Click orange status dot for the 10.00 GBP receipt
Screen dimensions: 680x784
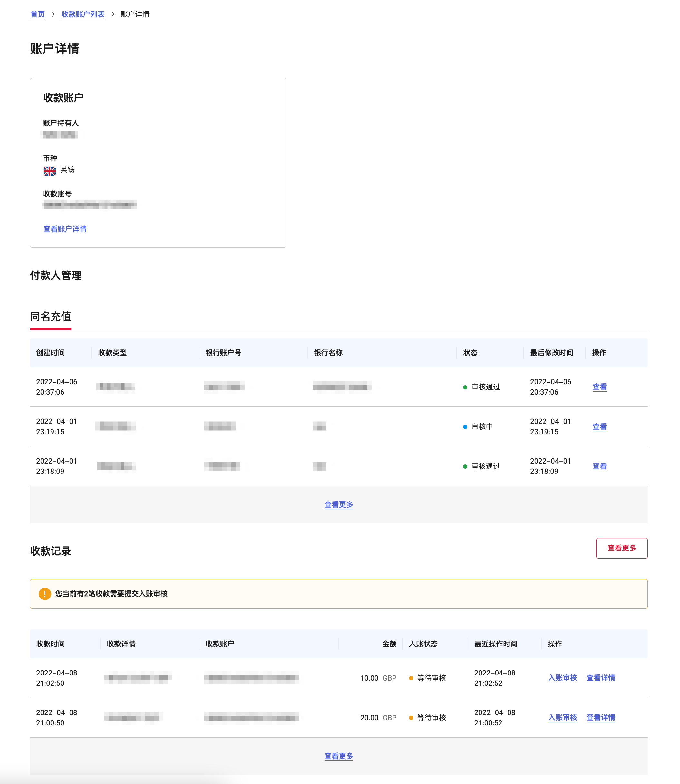[x=411, y=678]
